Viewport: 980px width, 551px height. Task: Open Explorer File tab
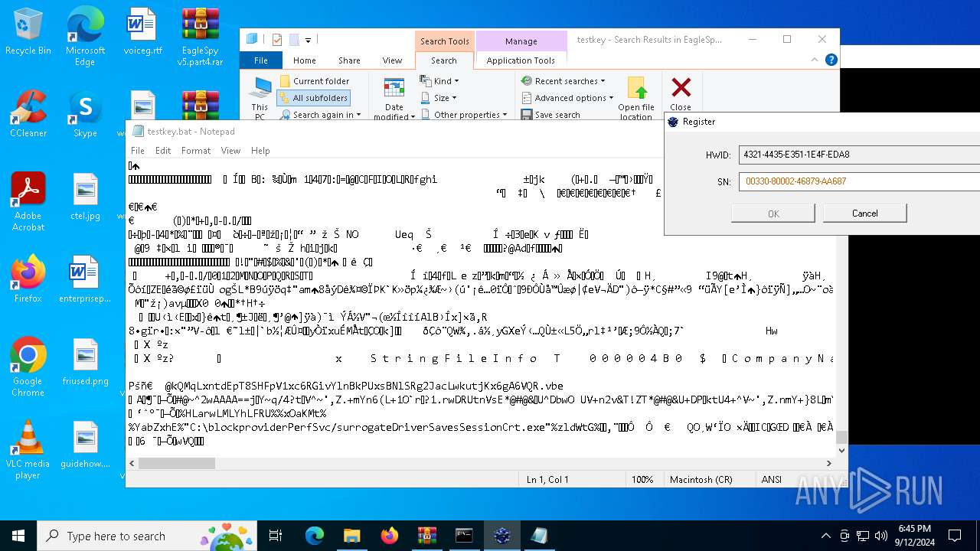pyautogui.click(x=261, y=60)
